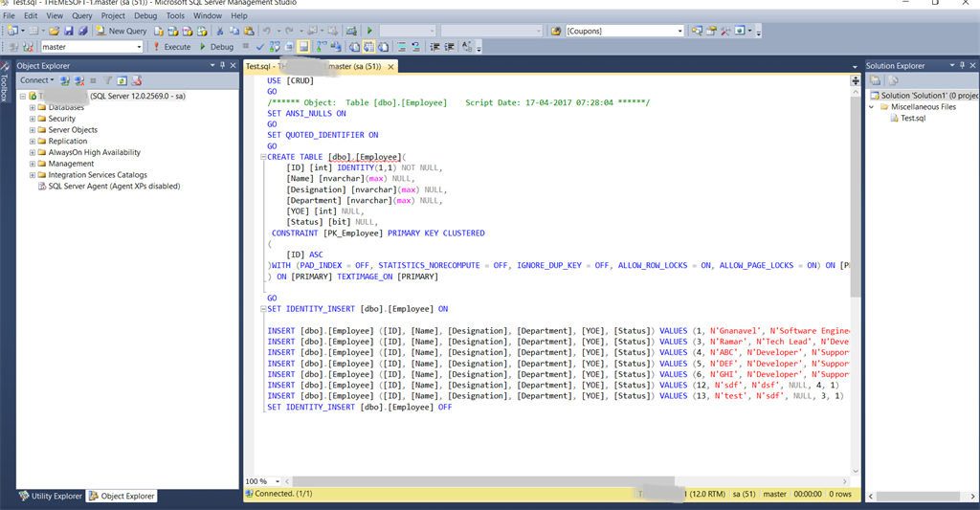
Task: Pin the Object Explorer panel with auto-hide
Action: pos(222,65)
